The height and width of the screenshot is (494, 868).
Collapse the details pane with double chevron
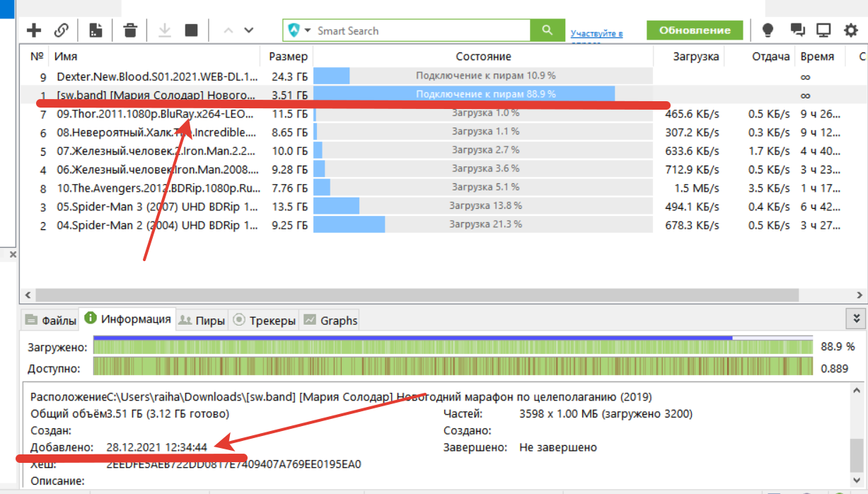click(856, 318)
